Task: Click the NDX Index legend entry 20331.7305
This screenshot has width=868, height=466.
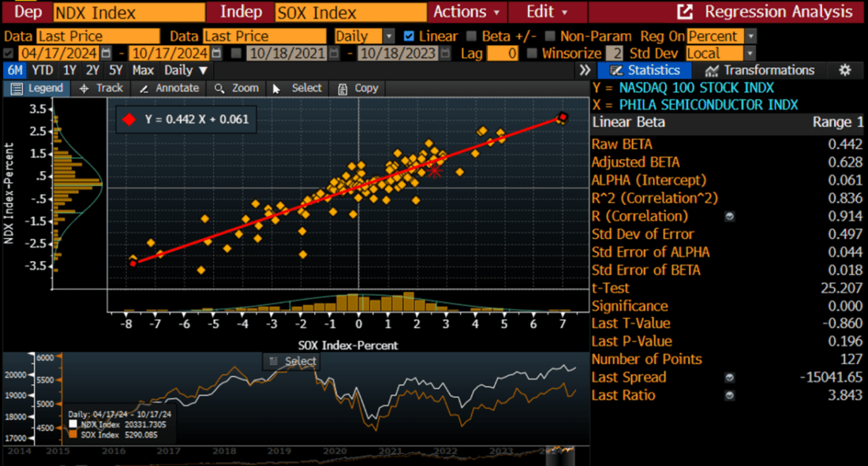Action: (118, 424)
